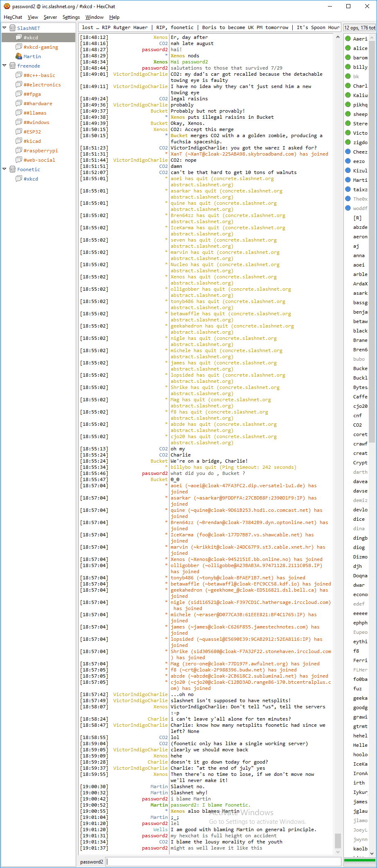
Task: Switch to #xkcd under Foonetic
Action: tap(31, 179)
